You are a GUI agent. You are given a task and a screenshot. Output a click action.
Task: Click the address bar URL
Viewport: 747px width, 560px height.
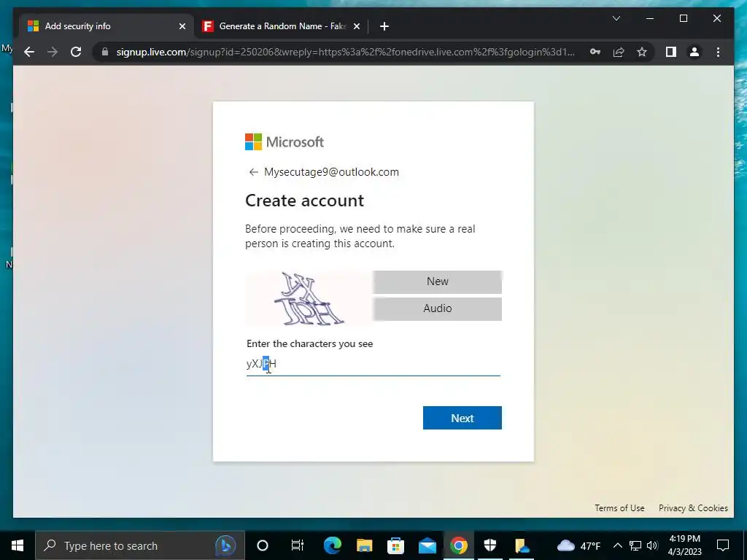(x=345, y=52)
